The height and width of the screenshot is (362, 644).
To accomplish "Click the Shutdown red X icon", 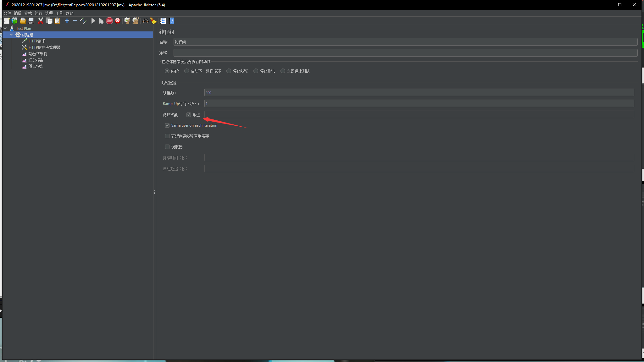I will (x=118, y=21).
